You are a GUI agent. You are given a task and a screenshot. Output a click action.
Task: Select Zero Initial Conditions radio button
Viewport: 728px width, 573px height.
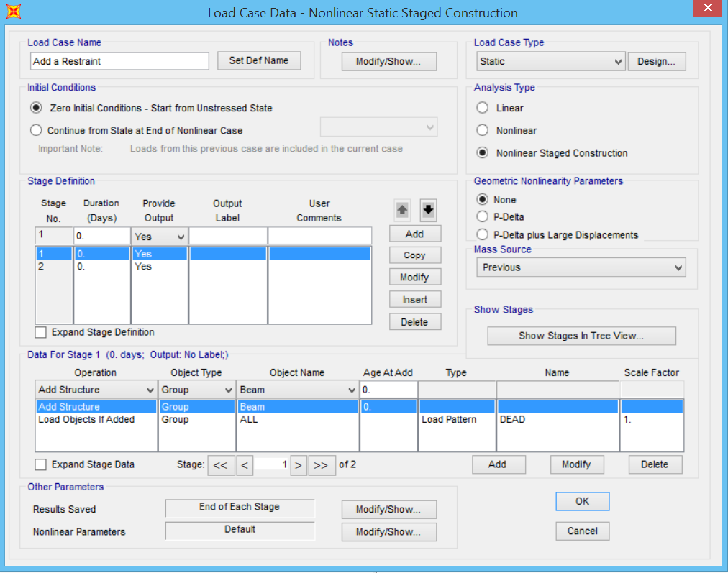(x=36, y=107)
